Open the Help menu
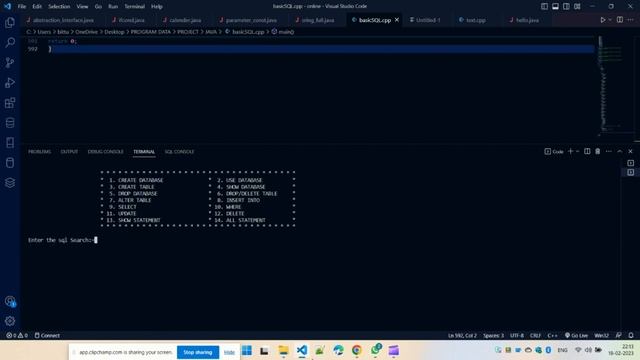 (157, 6)
